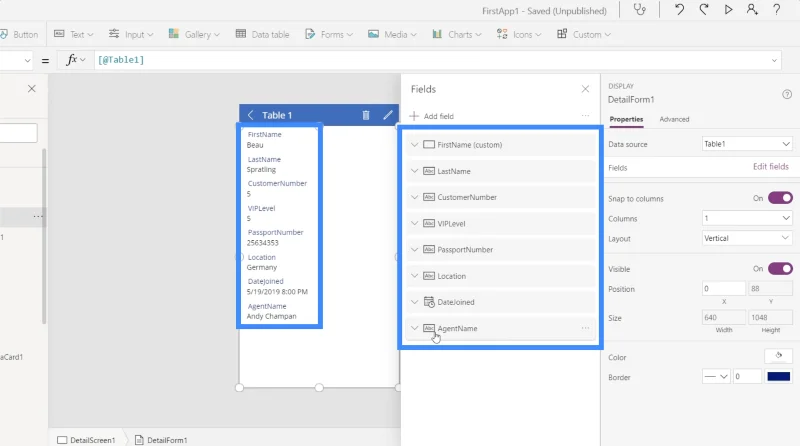Screen dimensions: 800x446
Task: Redo the last action
Action: 704,10
